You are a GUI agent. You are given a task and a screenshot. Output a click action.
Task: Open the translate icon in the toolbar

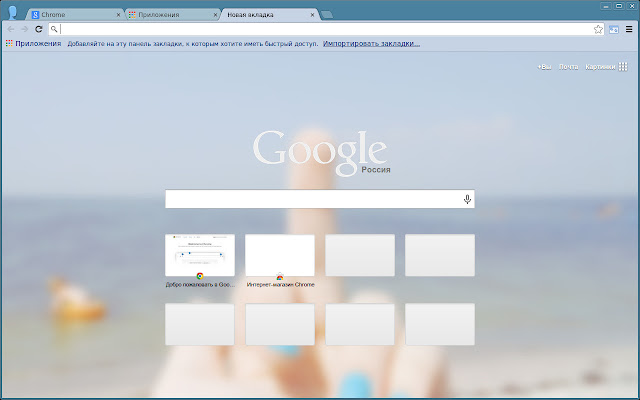[x=614, y=29]
